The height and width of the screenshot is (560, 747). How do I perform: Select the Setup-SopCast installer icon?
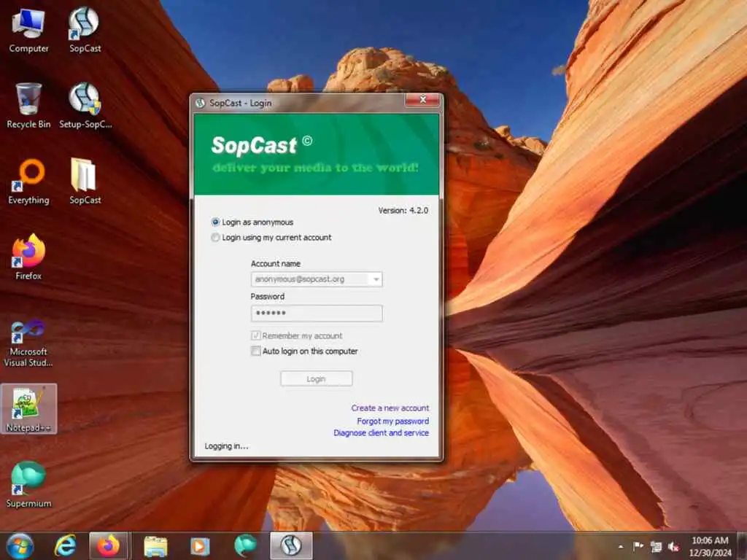(85, 106)
